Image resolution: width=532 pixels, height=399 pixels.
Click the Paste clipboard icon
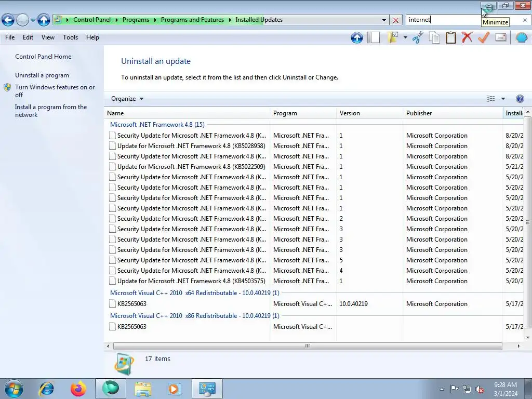(450, 37)
